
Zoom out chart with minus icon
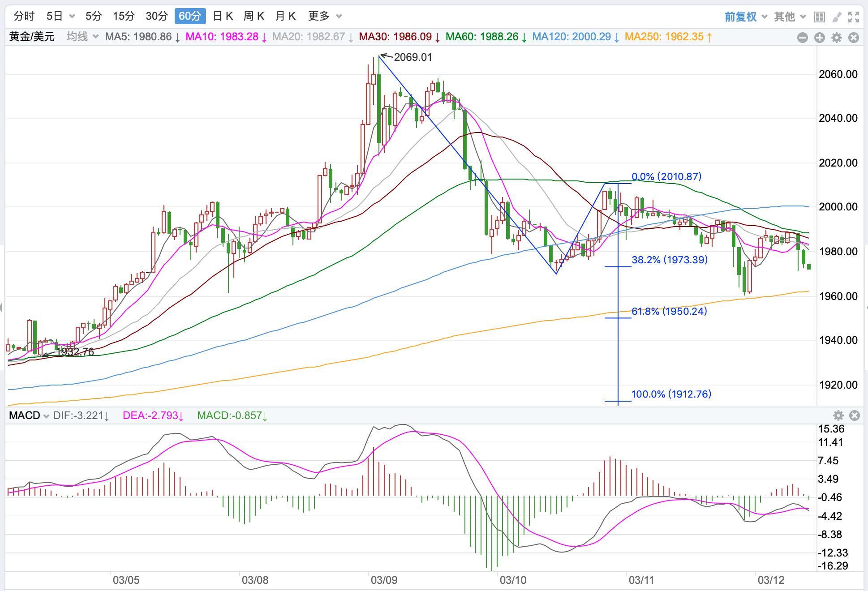click(803, 38)
